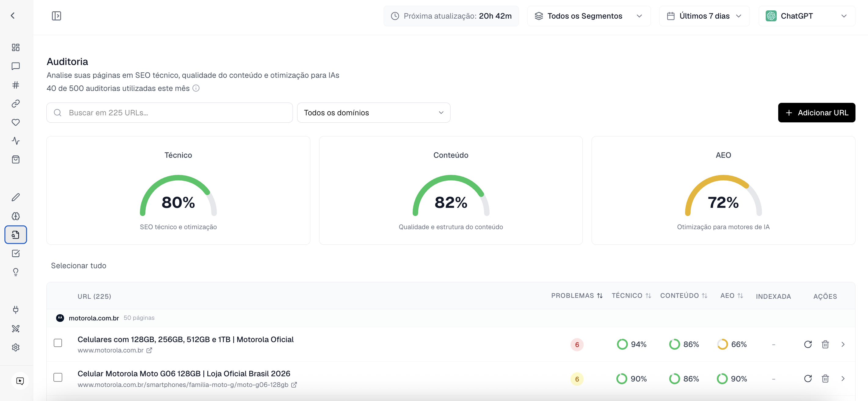Open Celulares com 128GB, 256GB page title
This screenshot has height=401, width=868.
point(185,339)
